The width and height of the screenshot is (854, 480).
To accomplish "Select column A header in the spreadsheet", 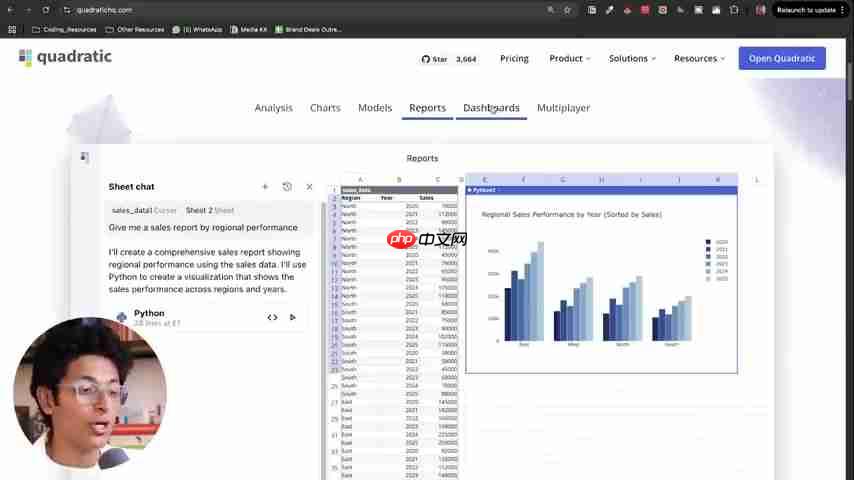I will point(360,180).
